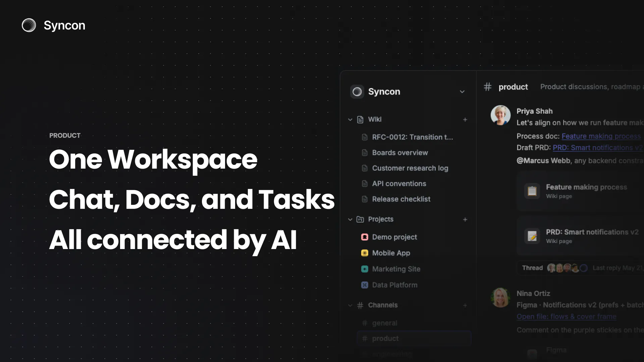Collapse the Wiki section chevron
The image size is (644, 362).
350,119
